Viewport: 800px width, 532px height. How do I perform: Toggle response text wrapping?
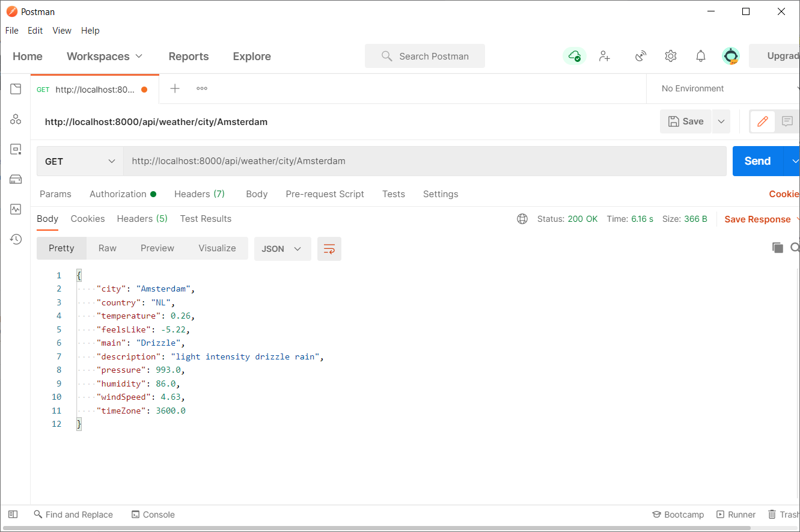pyautogui.click(x=329, y=248)
